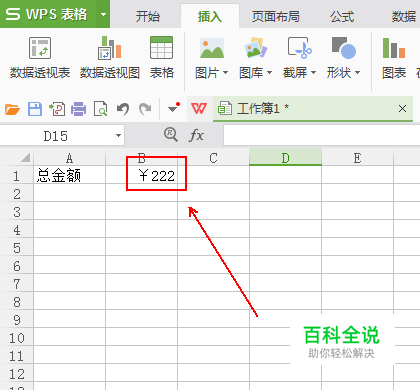Select column E header
420x390 pixels.
357,158
